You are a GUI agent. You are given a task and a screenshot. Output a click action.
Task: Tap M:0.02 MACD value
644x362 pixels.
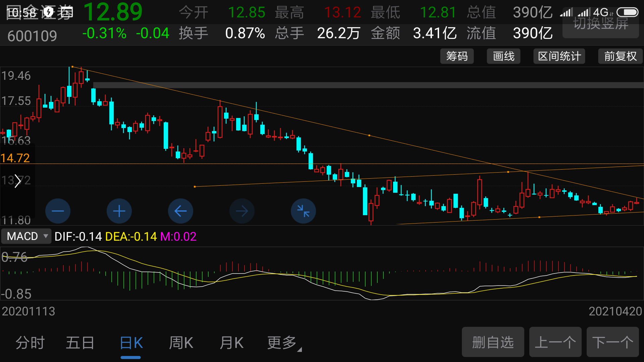(178, 237)
